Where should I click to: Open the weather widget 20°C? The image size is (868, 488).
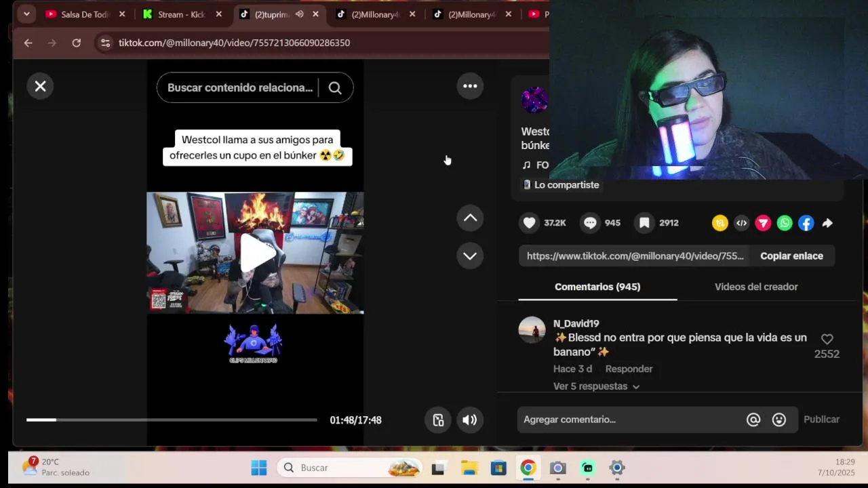coord(56,467)
